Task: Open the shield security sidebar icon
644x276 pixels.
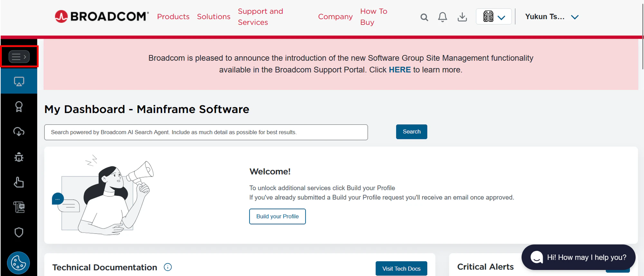Action: (19, 232)
